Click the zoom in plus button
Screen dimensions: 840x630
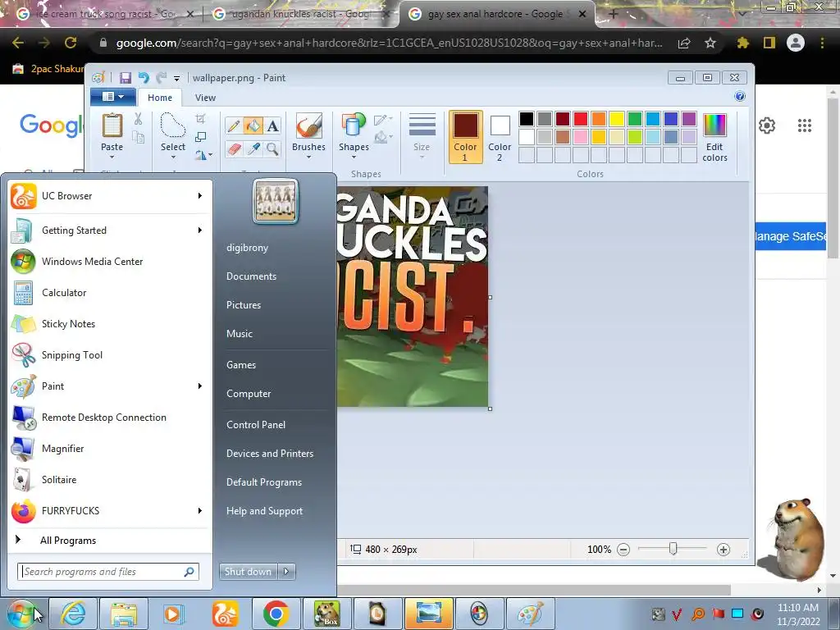(x=724, y=550)
